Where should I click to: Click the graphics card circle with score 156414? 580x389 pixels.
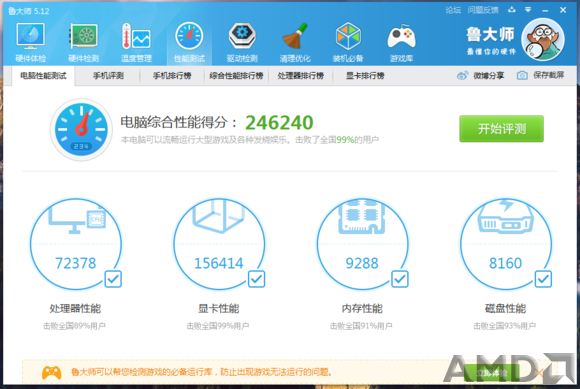click(219, 244)
